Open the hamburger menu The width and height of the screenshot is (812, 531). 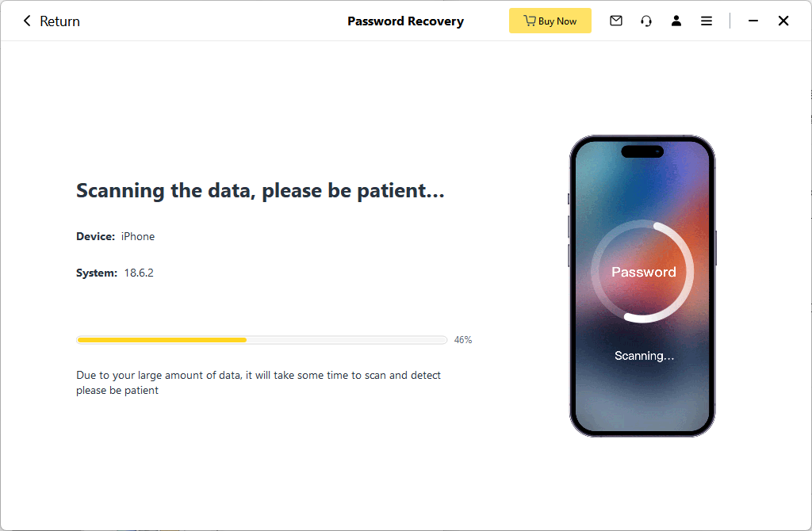(707, 21)
